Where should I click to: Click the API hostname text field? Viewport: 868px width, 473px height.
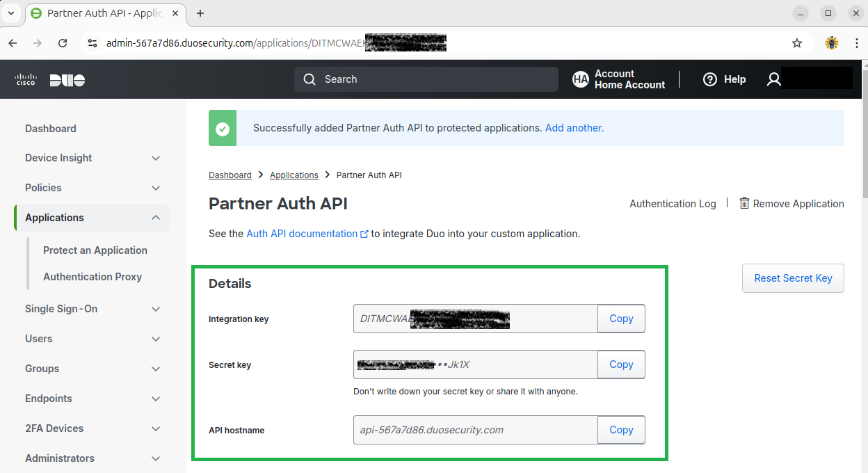coord(475,430)
